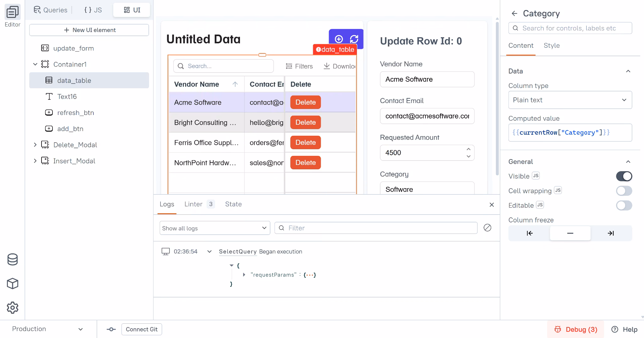Close the debugger panel
The image size is (644, 338).
[x=492, y=205]
